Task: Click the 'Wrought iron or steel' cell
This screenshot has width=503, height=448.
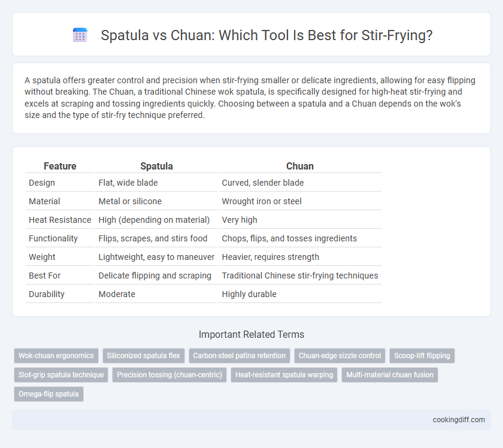Action: pos(300,201)
